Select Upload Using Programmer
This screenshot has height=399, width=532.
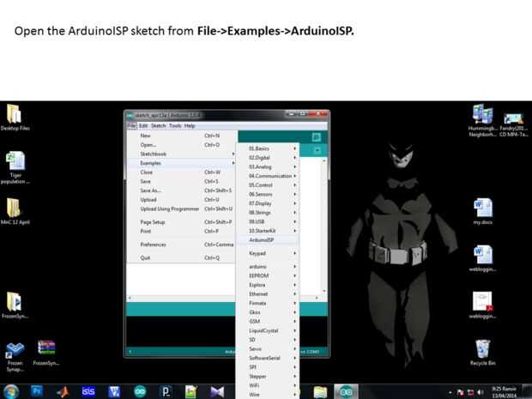(181, 209)
